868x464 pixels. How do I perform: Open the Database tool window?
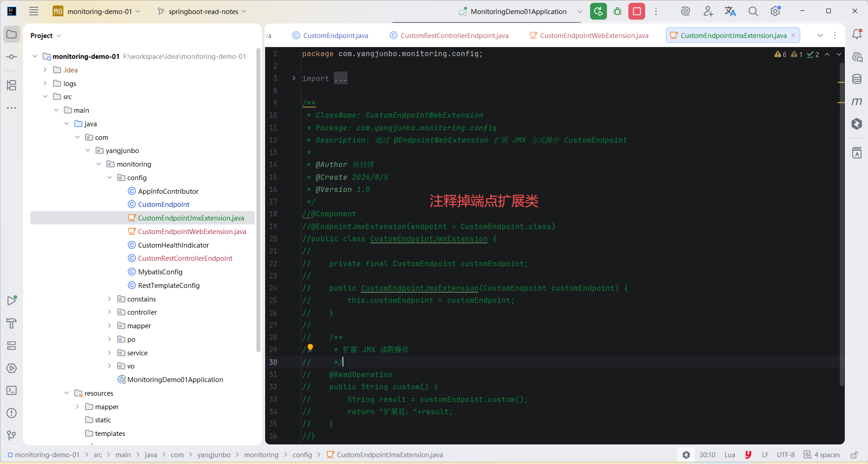pos(857,79)
